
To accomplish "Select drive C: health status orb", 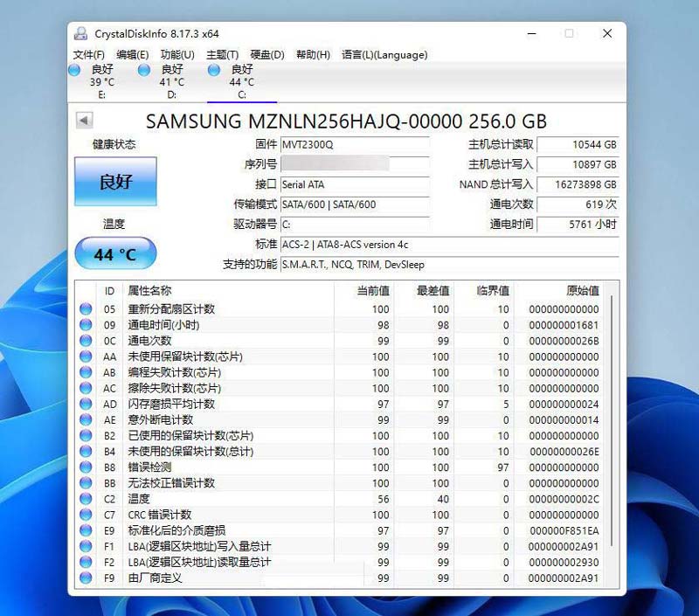I will coord(214,70).
